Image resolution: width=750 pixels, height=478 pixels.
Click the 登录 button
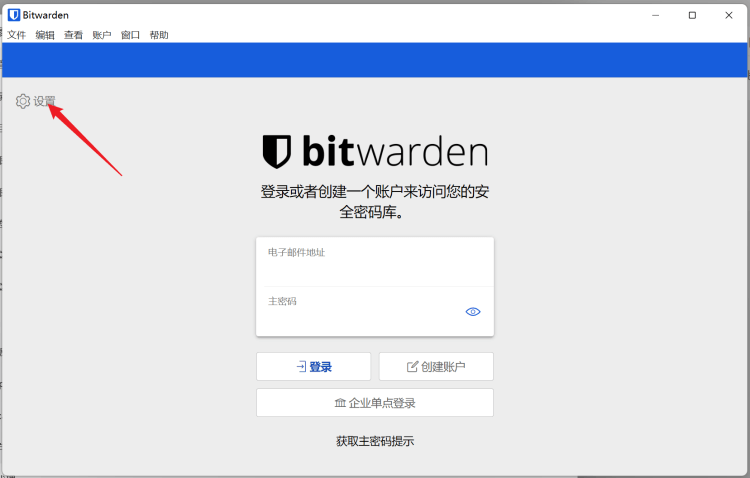click(x=313, y=367)
